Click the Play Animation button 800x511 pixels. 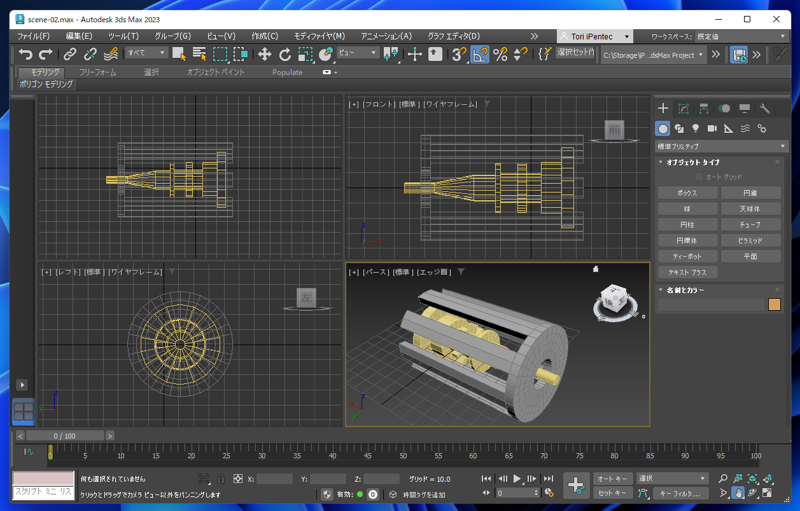(x=517, y=478)
